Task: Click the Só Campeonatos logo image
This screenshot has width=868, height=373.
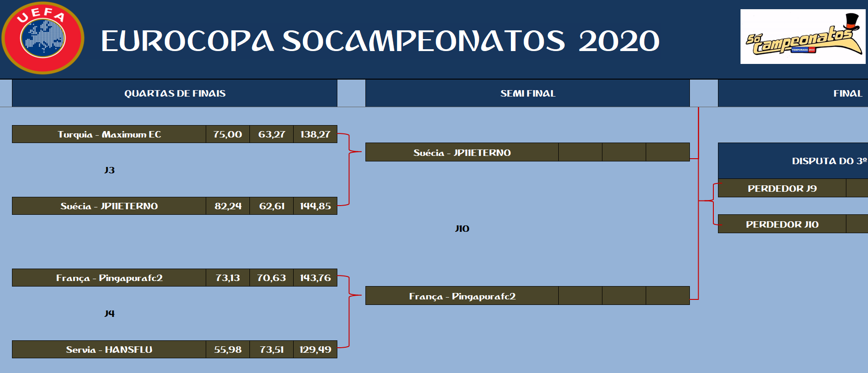Action: point(803,37)
